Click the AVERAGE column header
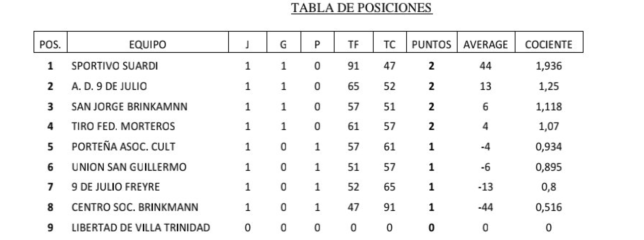The image size is (644, 240). click(486, 45)
